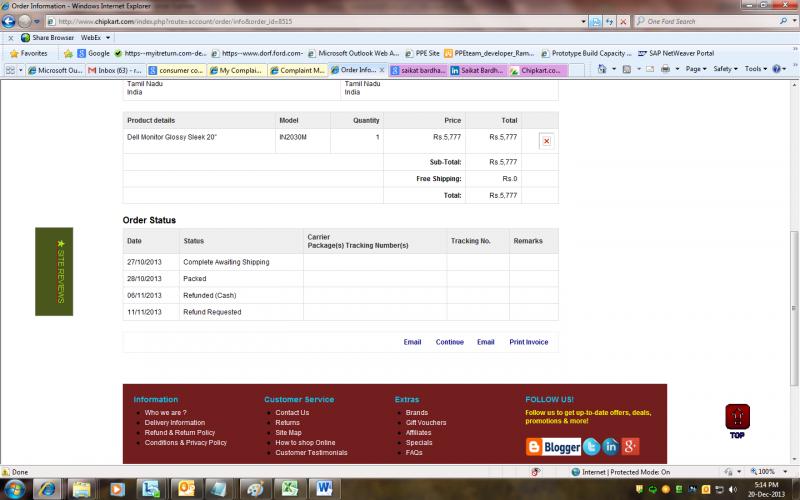Open Windows Explorer folder in taskbar
The height and width of the screenshot is (500, 800).
click(x=82, y=489)
